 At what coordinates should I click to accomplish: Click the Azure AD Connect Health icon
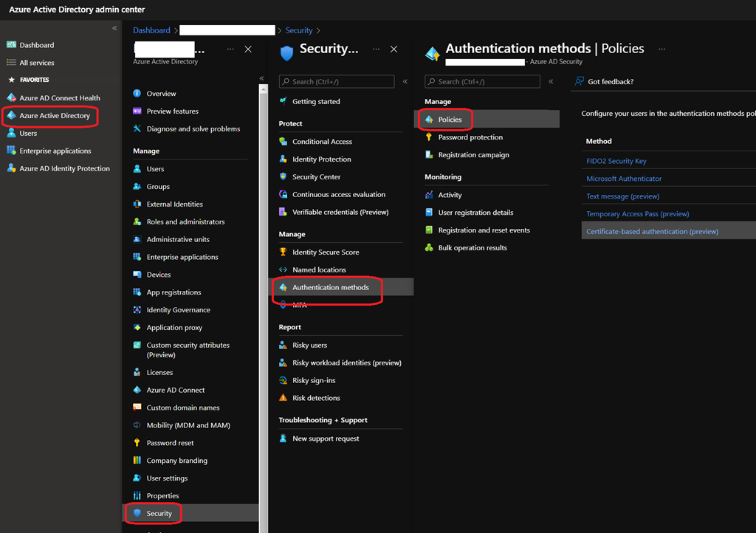point(11,98)
